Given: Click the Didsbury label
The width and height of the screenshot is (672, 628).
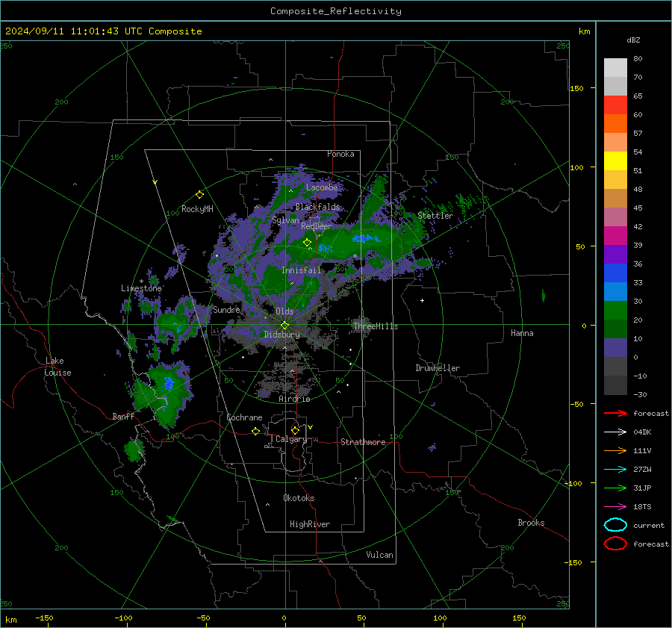Looking at the screenshot, I should pos(282,335).
